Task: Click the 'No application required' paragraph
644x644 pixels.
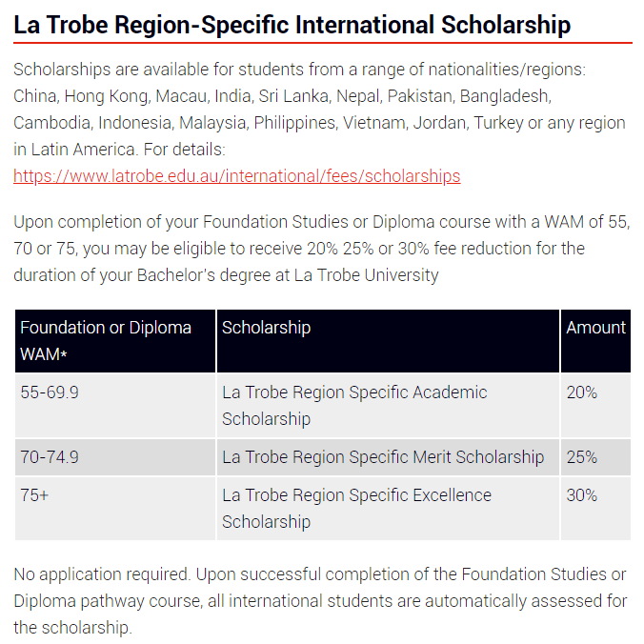Action: click(320, 600)
